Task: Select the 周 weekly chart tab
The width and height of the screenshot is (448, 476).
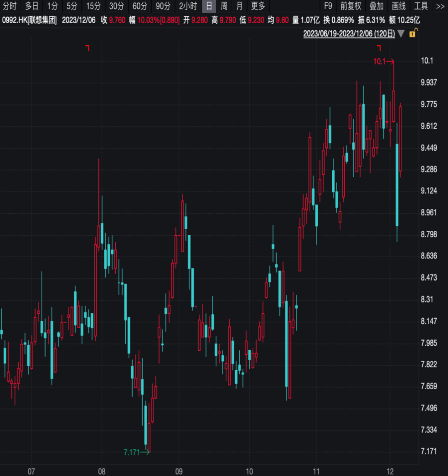Action: 224,6
